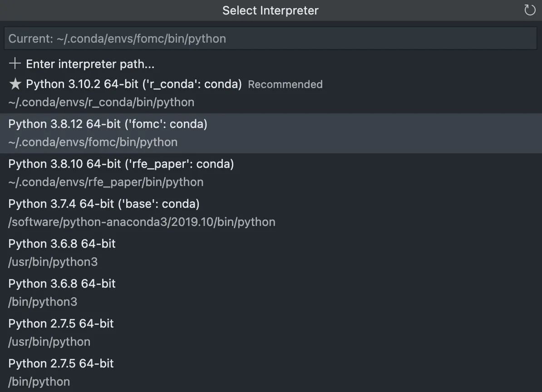
Task: Click the ~/.conda/envs/rfe_paper/bin/python path
Action: (106, 182)
